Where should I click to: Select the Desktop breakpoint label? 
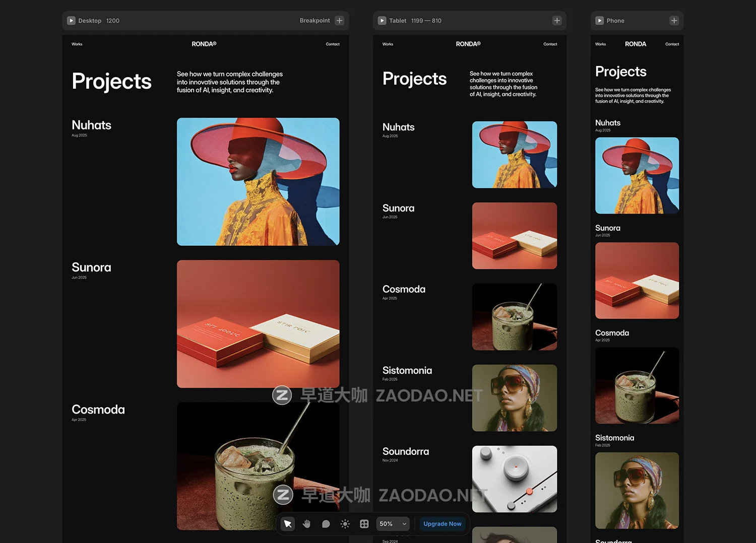click(x=90, y=21)
